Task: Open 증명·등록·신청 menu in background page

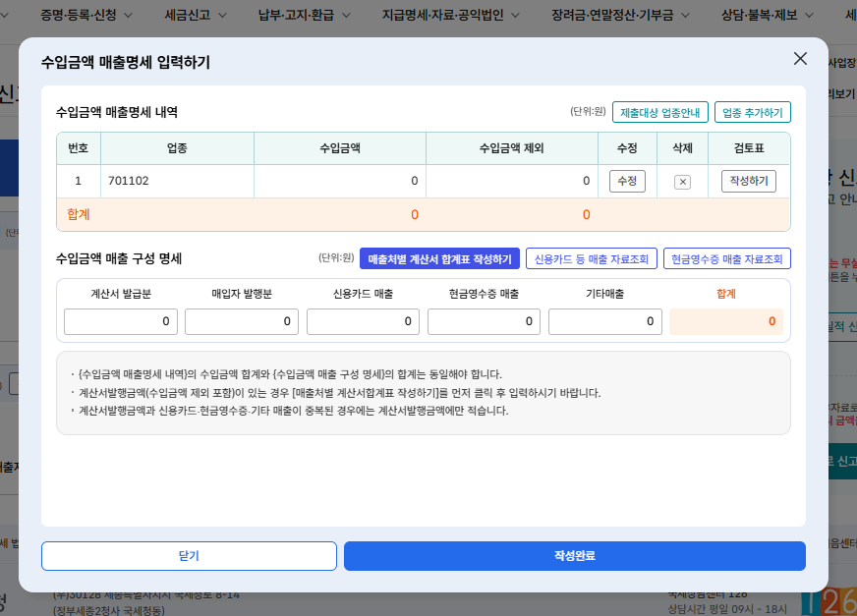Action: tap(79, 15)
